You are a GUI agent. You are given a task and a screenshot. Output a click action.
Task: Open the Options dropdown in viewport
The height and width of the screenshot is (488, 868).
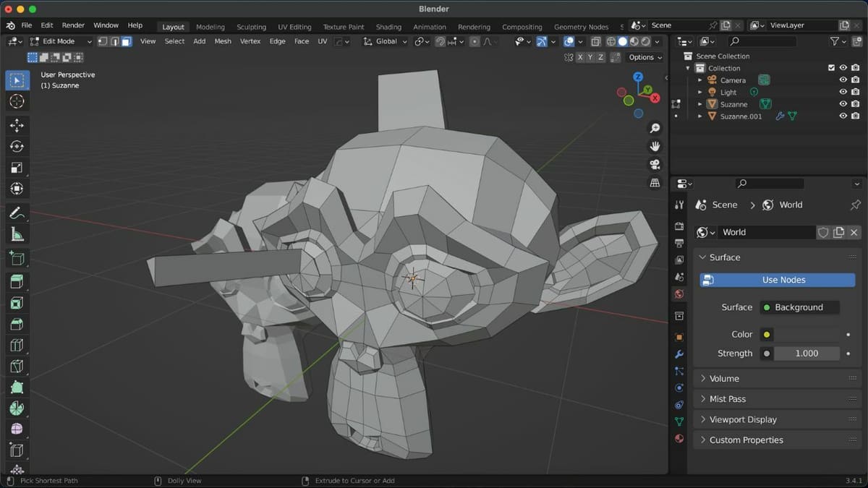coord(644,57)
